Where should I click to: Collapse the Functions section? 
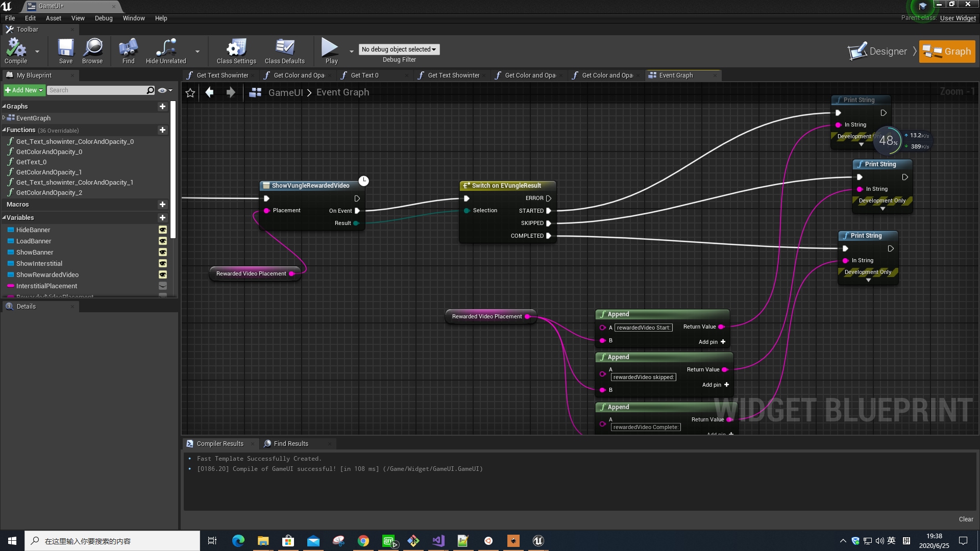click(x=4, y=130)
